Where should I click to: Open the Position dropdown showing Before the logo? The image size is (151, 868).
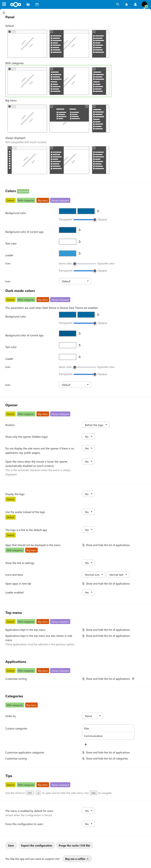point(95,425)
